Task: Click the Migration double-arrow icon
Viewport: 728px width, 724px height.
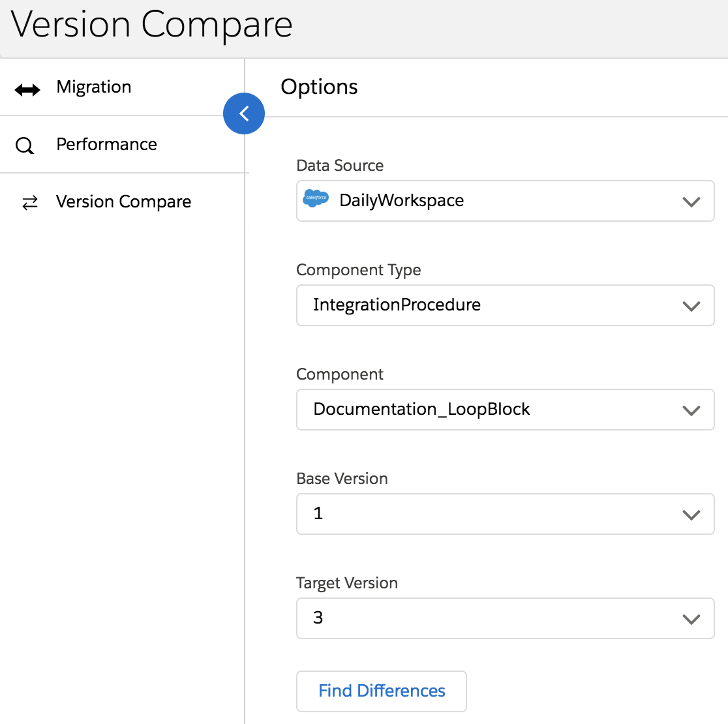Action: click(27, 90)
